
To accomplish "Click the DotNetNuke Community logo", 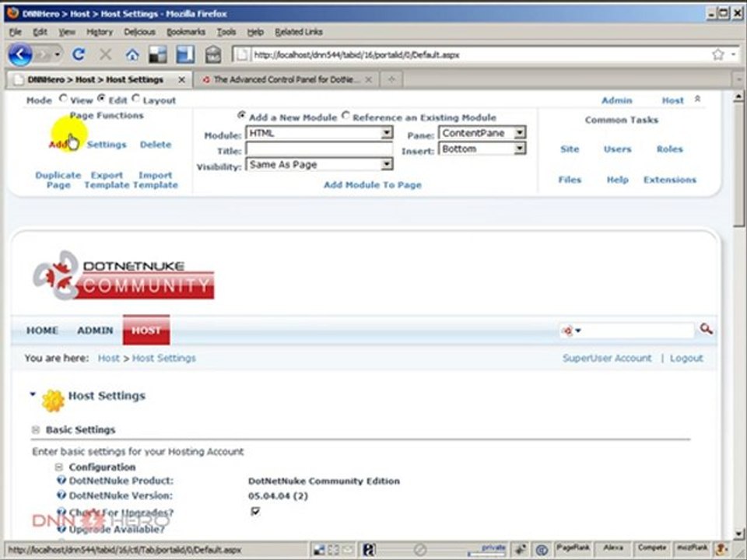I will pyautogui.click(x=124, y=275).
